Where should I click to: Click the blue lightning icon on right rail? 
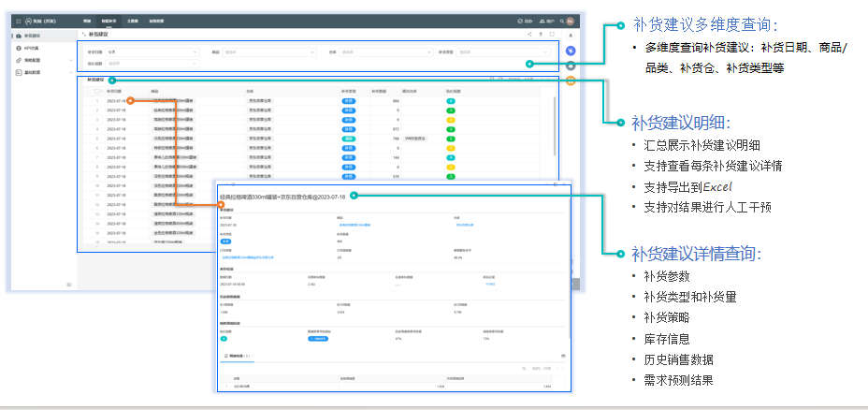(571, 51)
